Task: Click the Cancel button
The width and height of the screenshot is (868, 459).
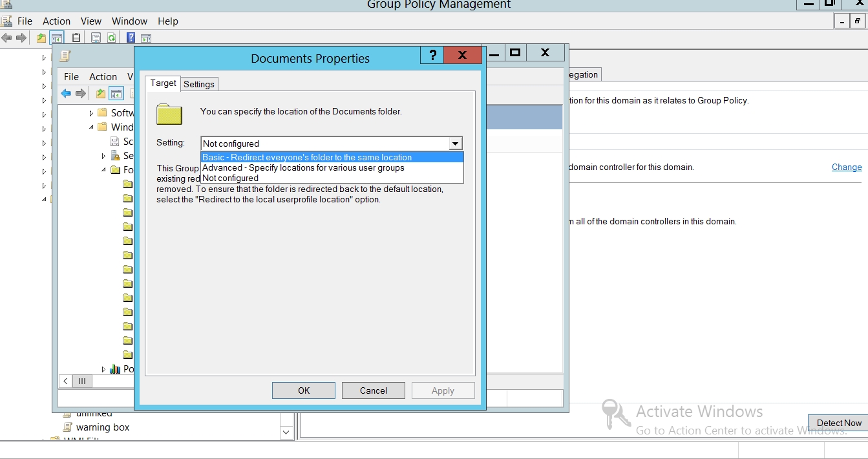Action: (x=373, y=390)
